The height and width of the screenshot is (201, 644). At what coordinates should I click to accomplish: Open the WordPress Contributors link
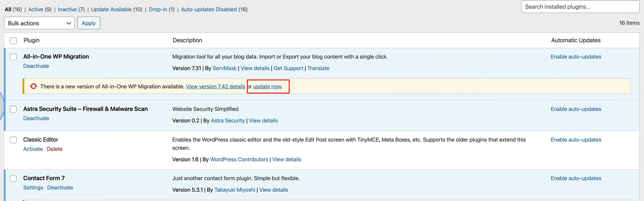click(x=239, y=160)
